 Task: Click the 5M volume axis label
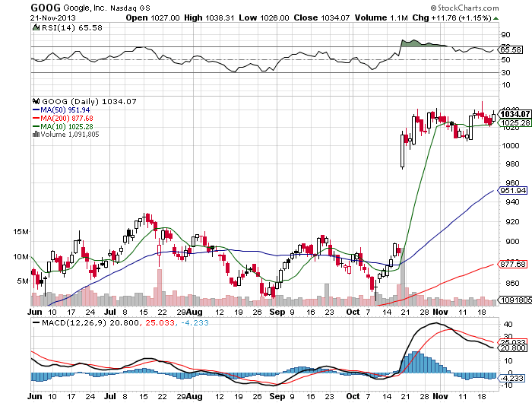coord(23,281)
